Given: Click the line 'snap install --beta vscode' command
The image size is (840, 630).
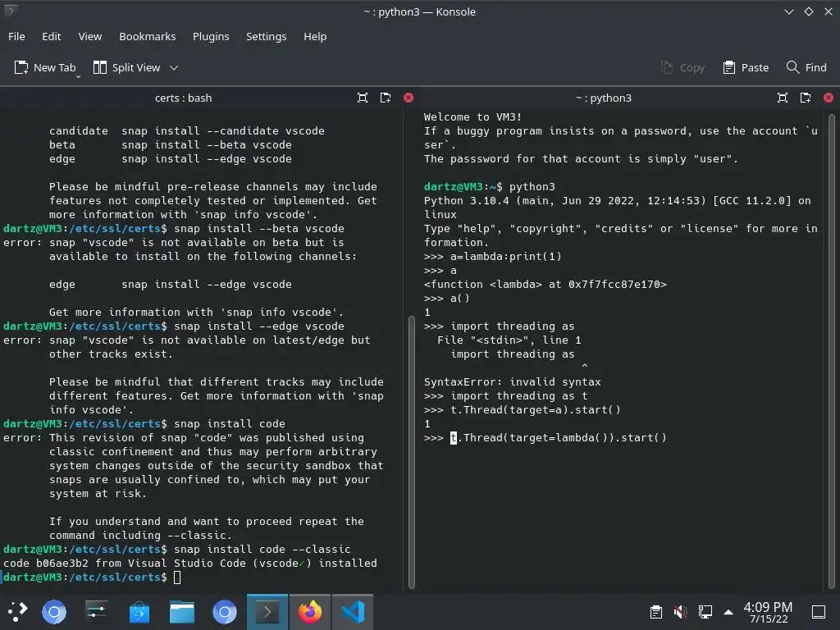Looking at the screenshot, I should point(258,229).
